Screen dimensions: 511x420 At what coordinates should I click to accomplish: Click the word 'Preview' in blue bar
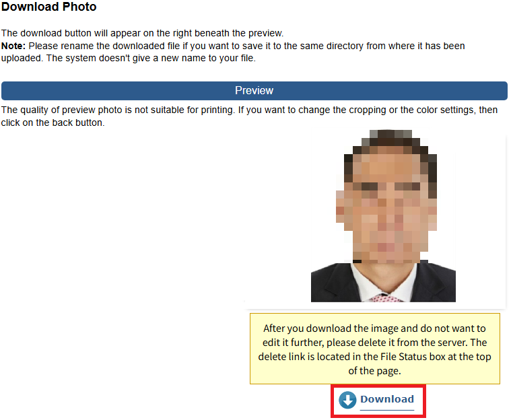pos(254,91)
